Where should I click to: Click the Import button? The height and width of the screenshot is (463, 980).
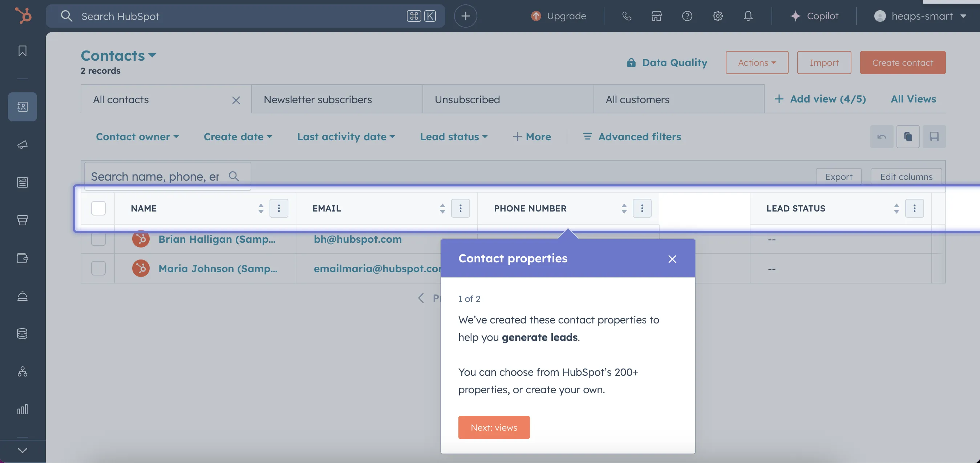coord(824,63)
